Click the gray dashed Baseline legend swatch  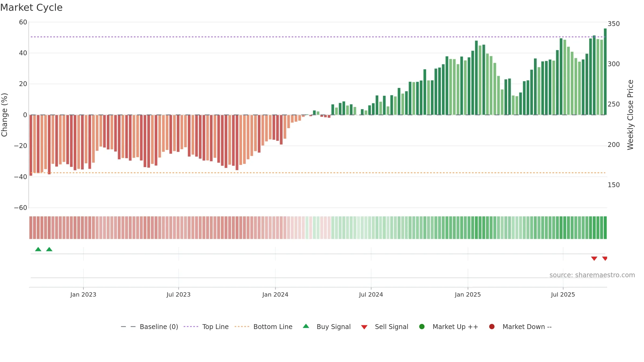click(128, 327)
